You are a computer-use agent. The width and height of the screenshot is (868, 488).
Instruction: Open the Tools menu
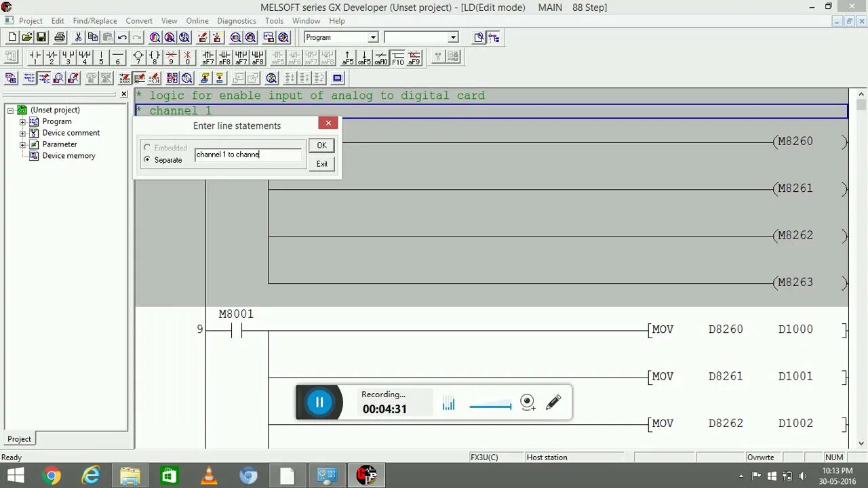(274, 21)
